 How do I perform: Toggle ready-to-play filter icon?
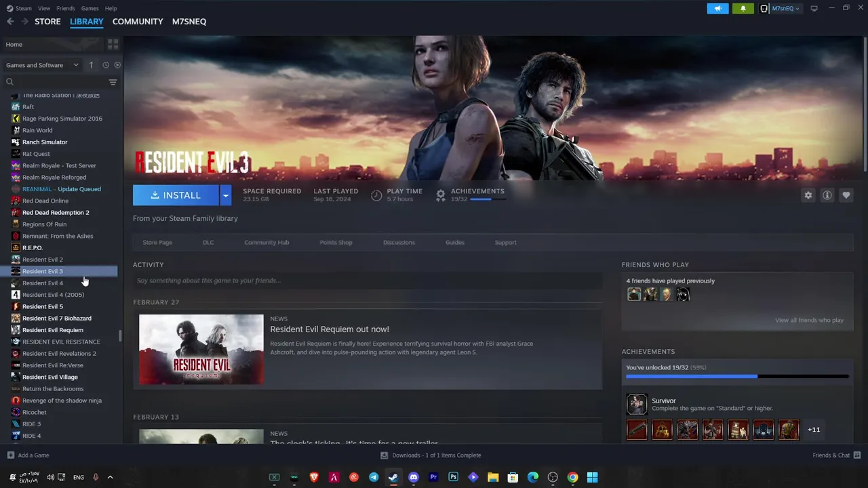(117, 65)
